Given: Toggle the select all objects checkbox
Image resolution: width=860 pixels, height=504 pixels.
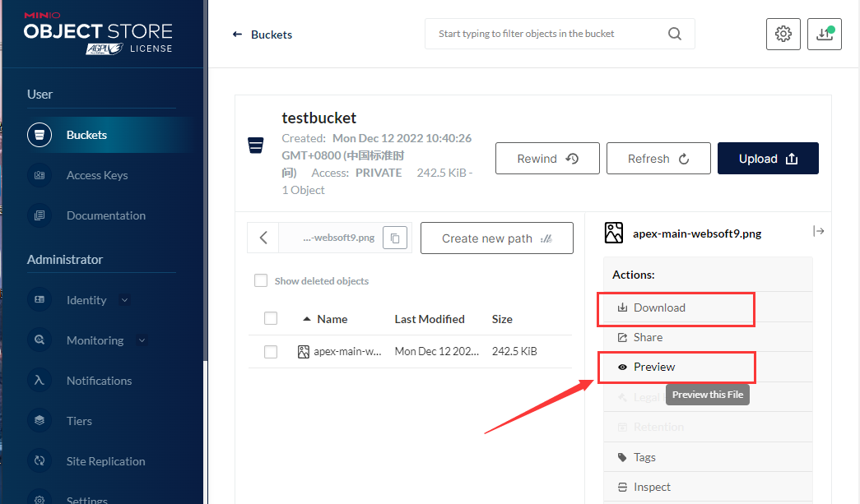Looking at the screenshot, I should pos(271,318).
